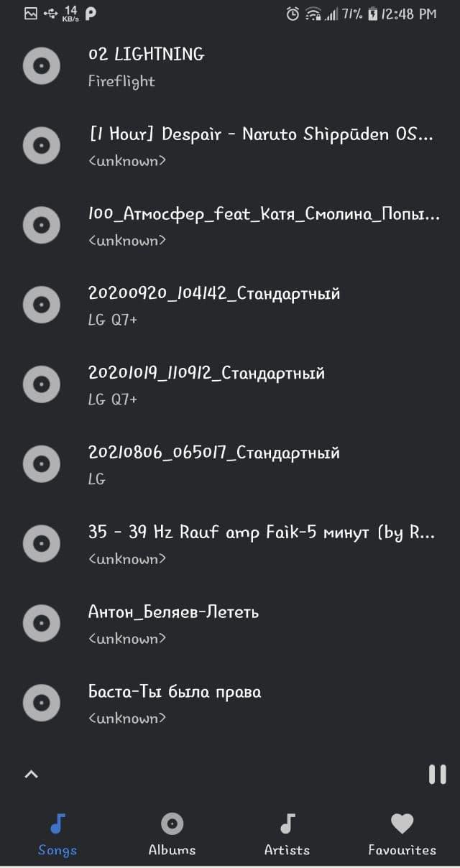Click the disc artwork beside Баста-Ты была права
The height and width of the screenshot is (868, 460).
coord(41,705)
